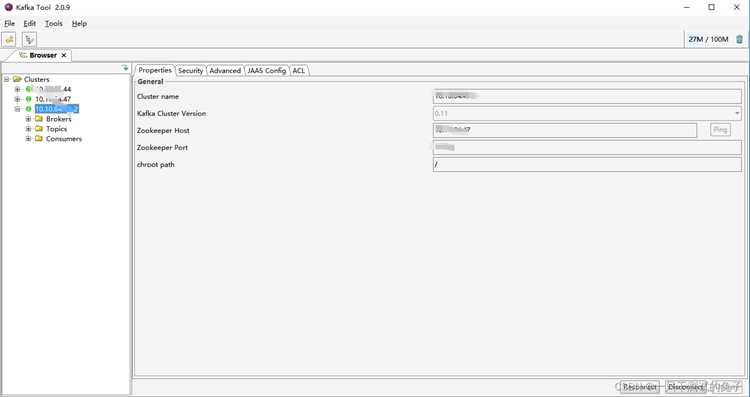The height and width of the screenshot is (397, 750).
Task: Expand the Brokers node
Action: point(28,119)
